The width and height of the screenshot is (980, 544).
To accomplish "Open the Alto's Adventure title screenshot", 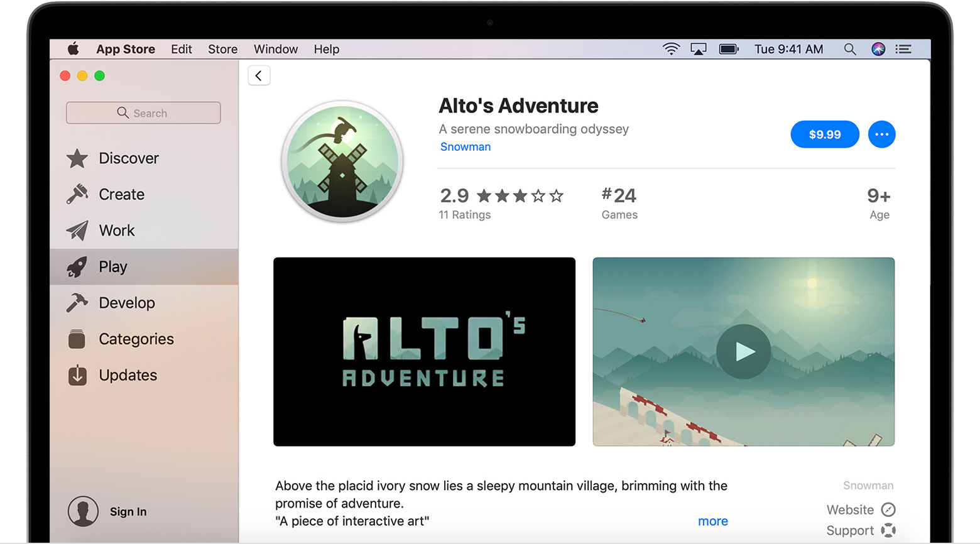I will tap(424, 352).
